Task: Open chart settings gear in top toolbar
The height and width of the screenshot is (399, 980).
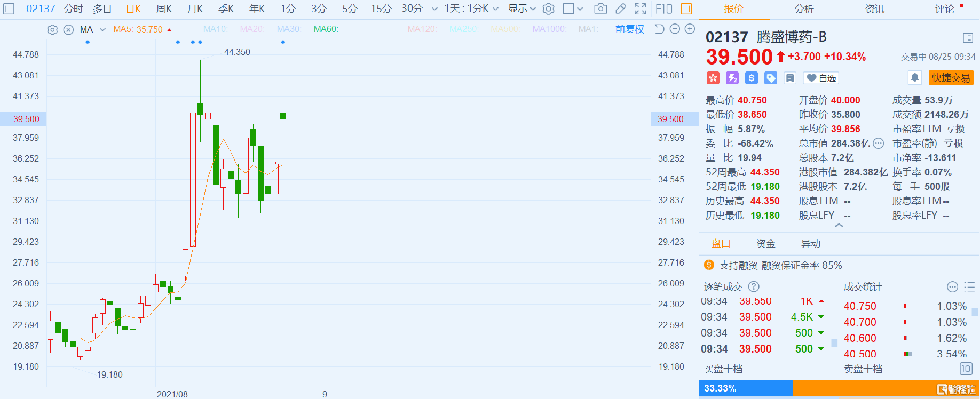Action: coord(548,9)
